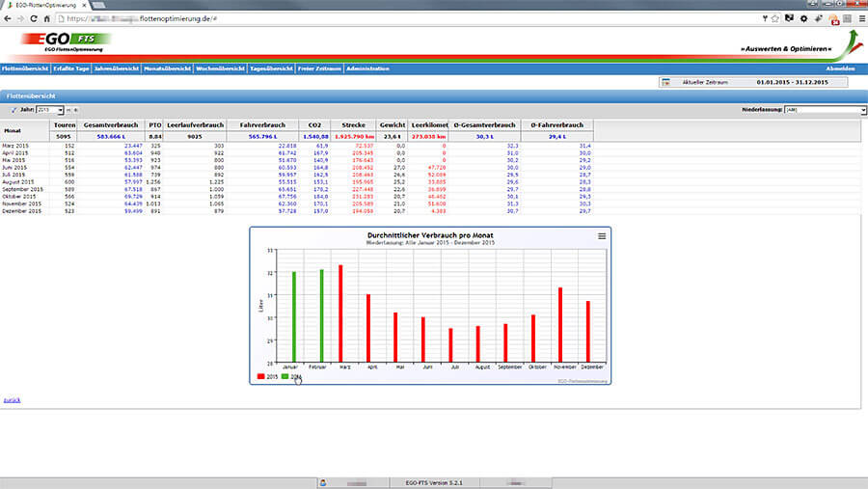Click the Gesamtverbrauch column header

click(x=111, y=125)
